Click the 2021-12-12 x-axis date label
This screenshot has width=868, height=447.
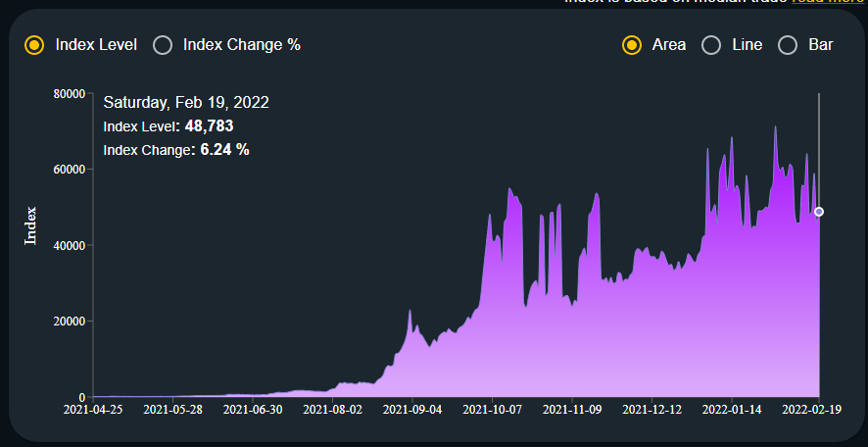[652, 410]
